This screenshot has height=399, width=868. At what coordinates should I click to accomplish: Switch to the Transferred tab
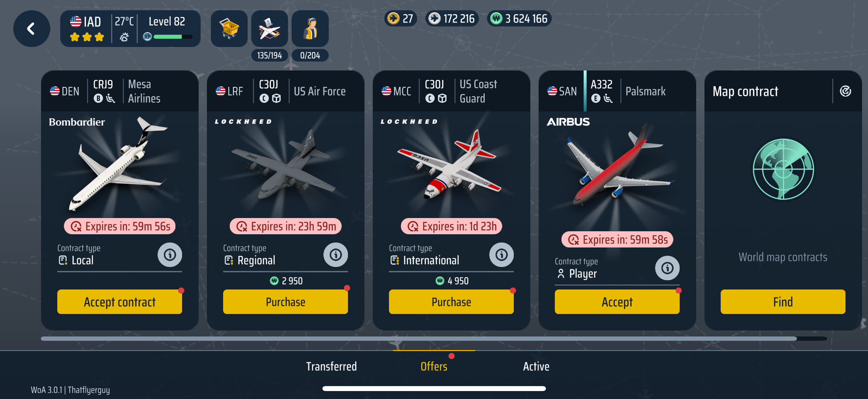coord(331,366)
